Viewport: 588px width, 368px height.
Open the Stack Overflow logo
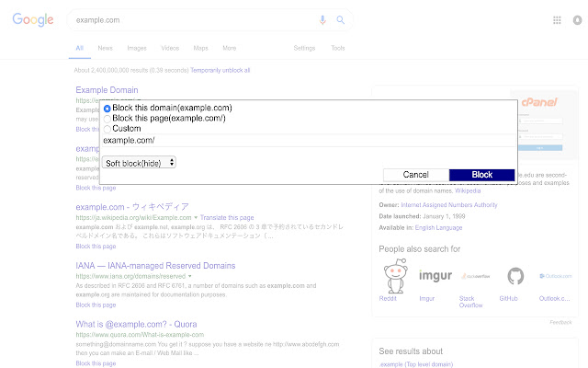[476, 276]
